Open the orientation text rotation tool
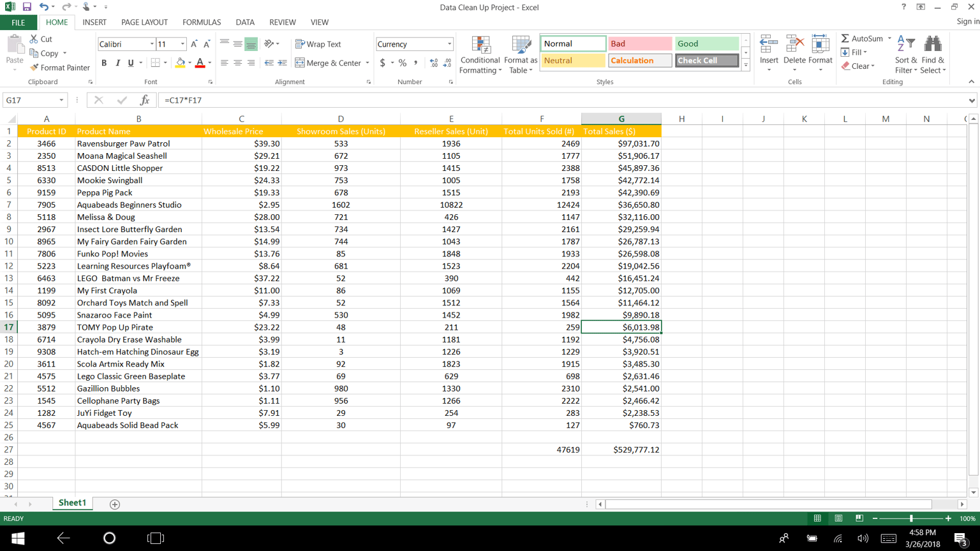 tap(272, 44)
